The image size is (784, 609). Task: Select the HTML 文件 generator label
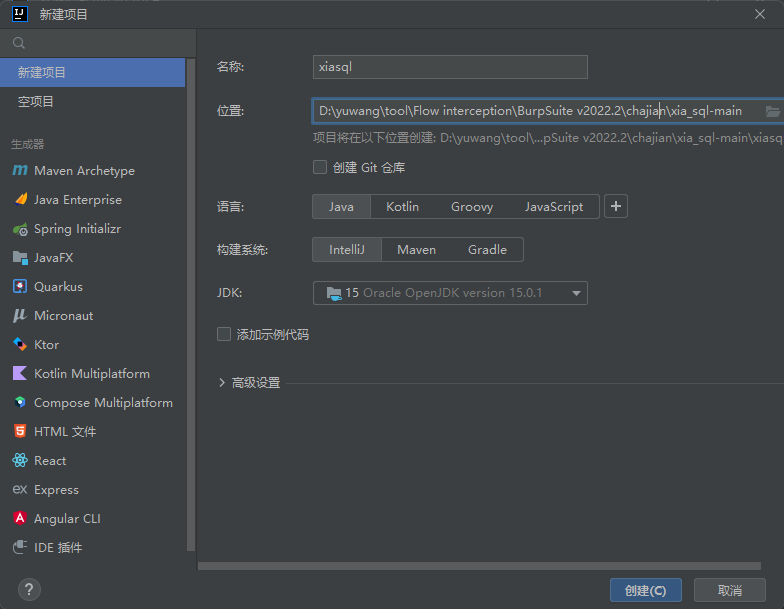[x=65, y=432]
